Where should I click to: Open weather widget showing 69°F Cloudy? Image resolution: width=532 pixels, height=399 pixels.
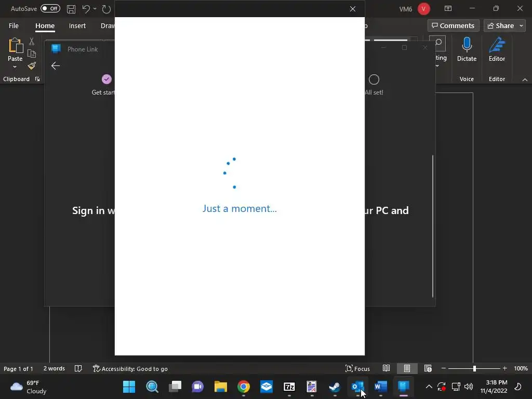[x=29, y=387]
